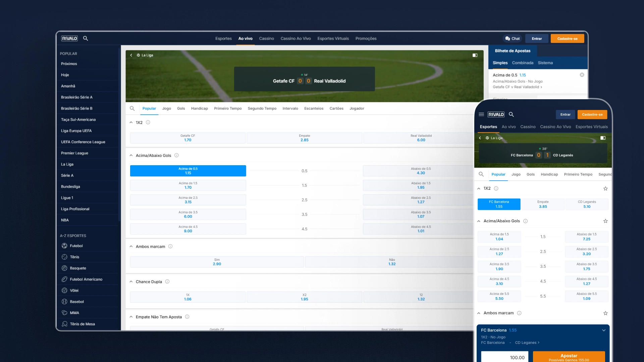Collapse the desktop 1X2 market
The width and height of the screenshot is (644, 362).
click(131, 123)
